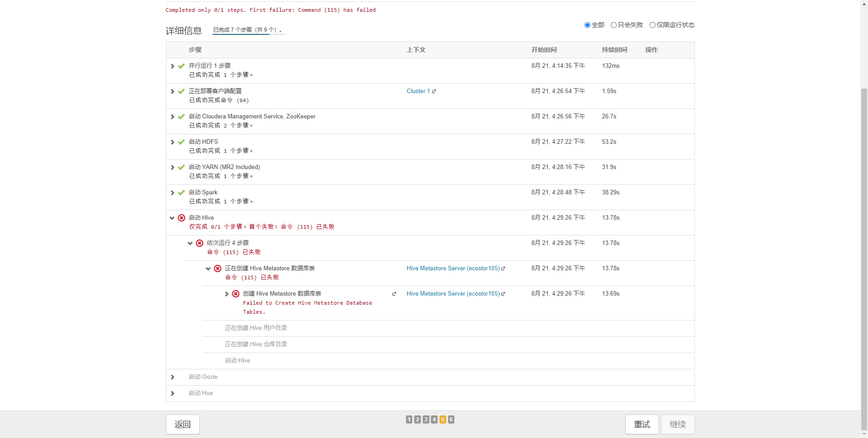Select the 只会失败 radio option
This screenshot has width=868, height=438.
(613, 25)
